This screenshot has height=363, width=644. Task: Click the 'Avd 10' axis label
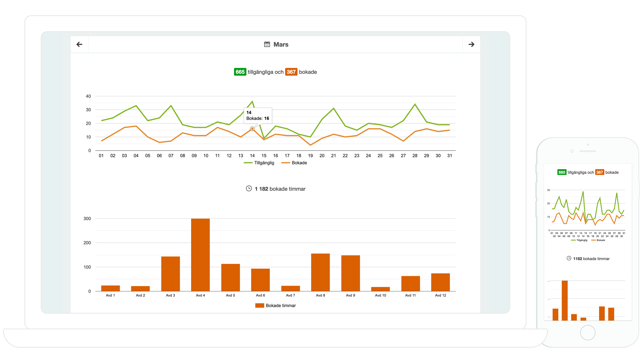point(381,295)
